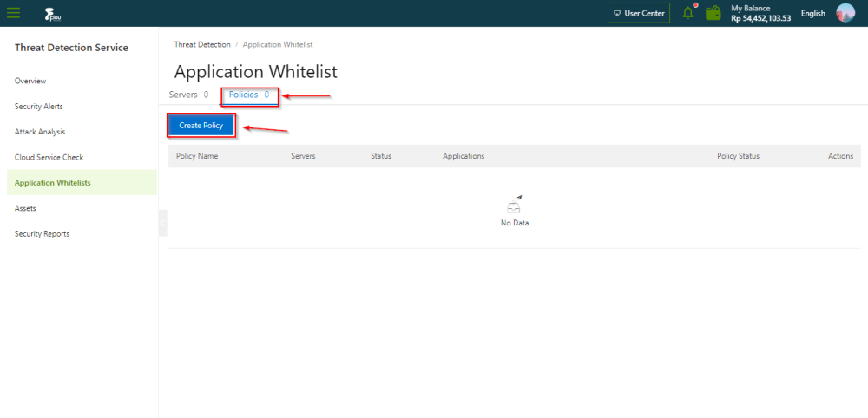Open Security Alerts in the sidebar

point(39,106)
